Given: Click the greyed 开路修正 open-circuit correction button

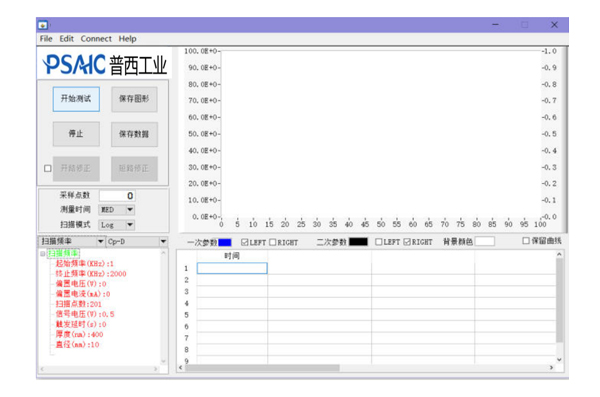Looking at the screenshot, I should [76, 168].
